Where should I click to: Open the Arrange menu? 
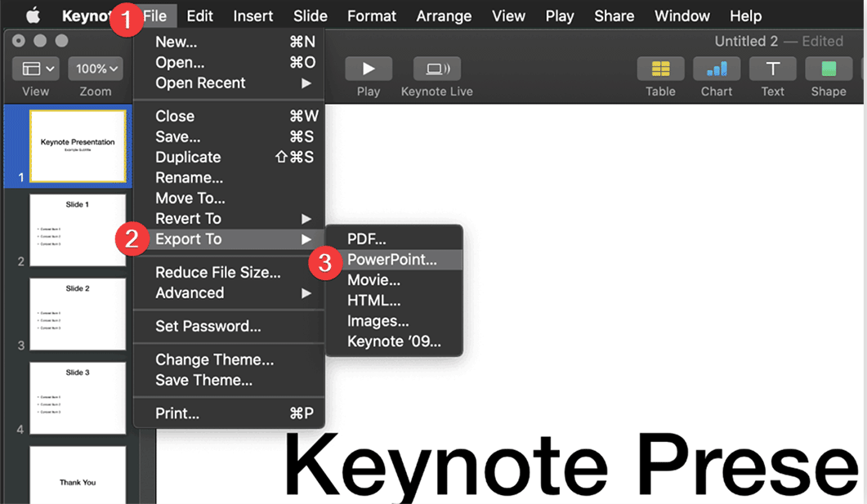click(444, 15)
